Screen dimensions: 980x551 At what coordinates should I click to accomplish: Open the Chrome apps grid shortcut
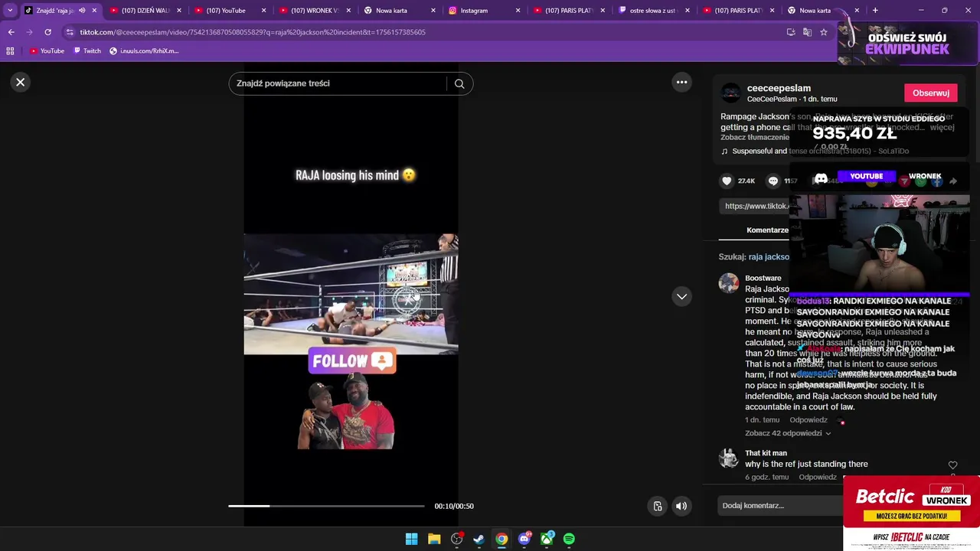coord(10,51)
